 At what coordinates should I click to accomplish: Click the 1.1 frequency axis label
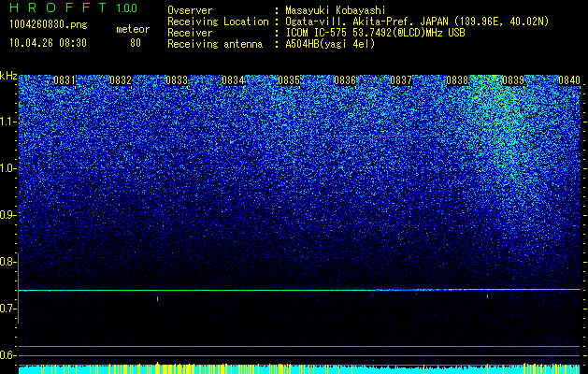[7, 122]
